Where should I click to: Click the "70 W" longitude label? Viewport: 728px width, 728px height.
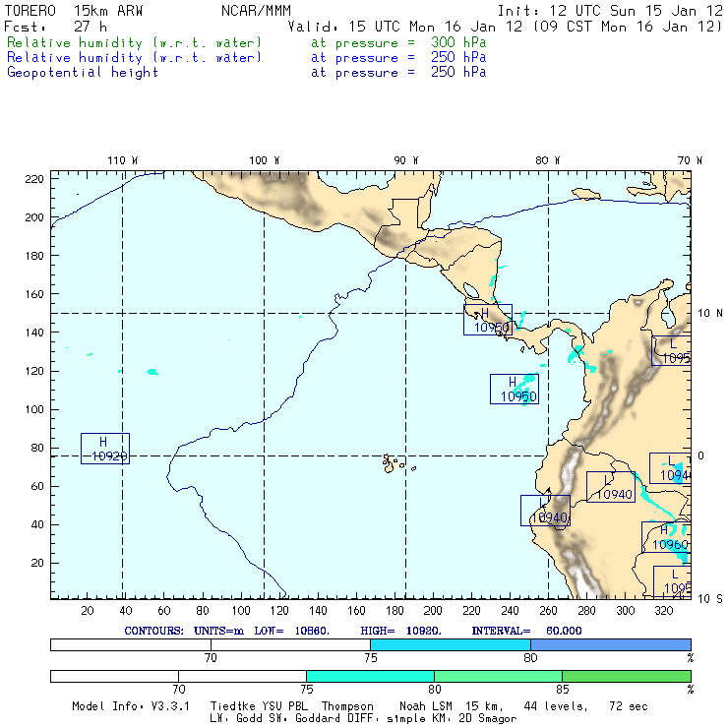690,160
